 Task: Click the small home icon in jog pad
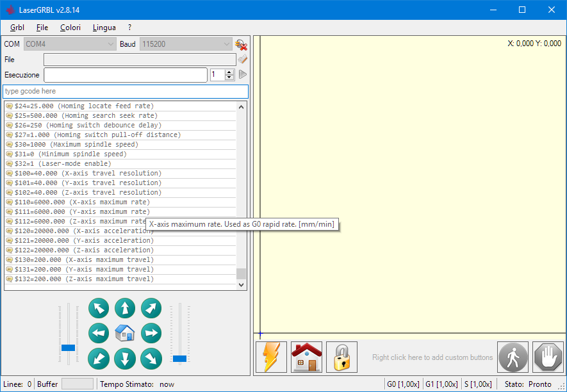coord(125,333)
